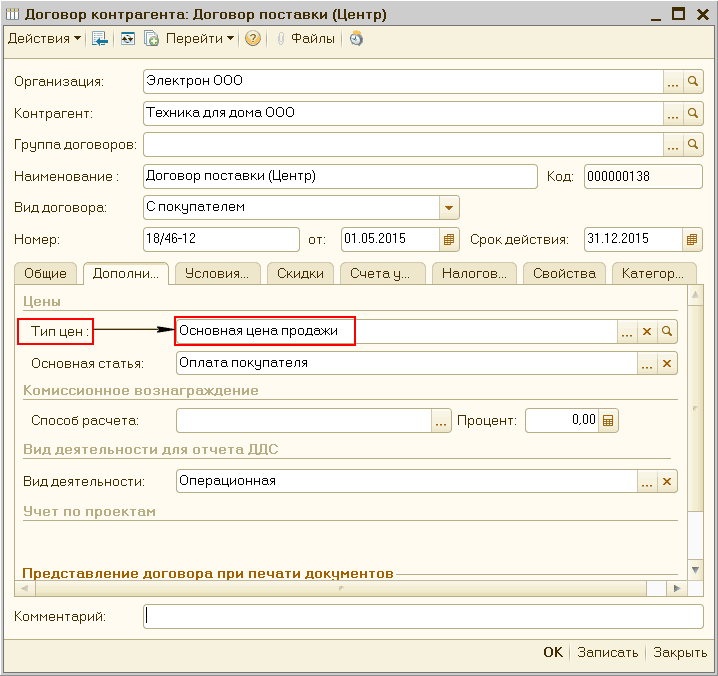Open calculator for Процент field
This screenshot has width=718, height=676.
608,421
